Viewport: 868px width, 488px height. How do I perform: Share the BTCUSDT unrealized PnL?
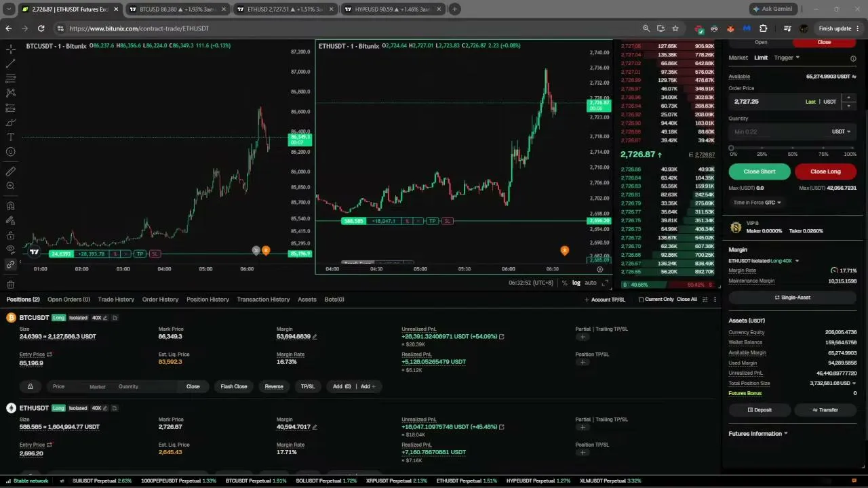click(502, 337)
